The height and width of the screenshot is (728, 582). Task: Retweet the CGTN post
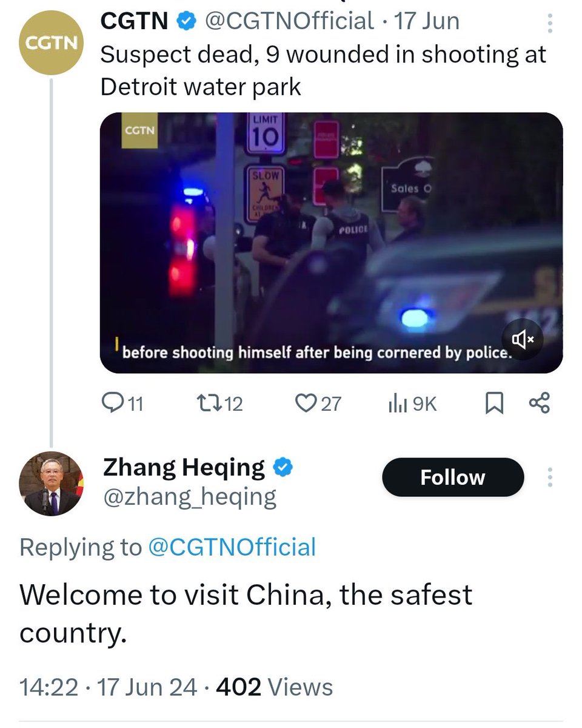tap(220, 403)
